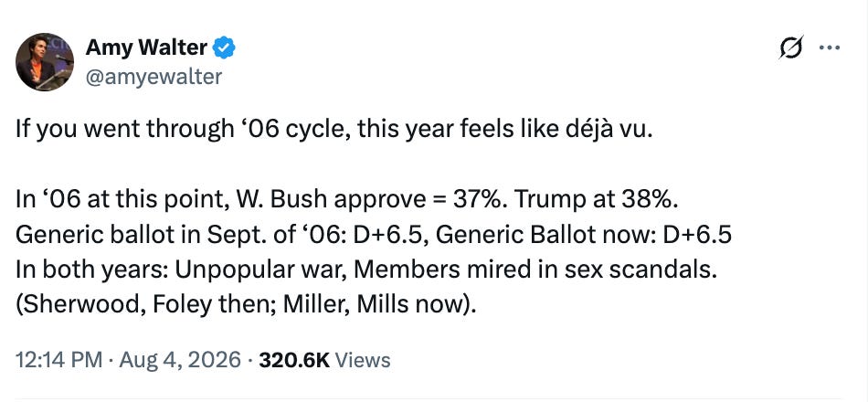Visit the Amy Walter display name link
The image size is (868, 402).
point(146,48)
